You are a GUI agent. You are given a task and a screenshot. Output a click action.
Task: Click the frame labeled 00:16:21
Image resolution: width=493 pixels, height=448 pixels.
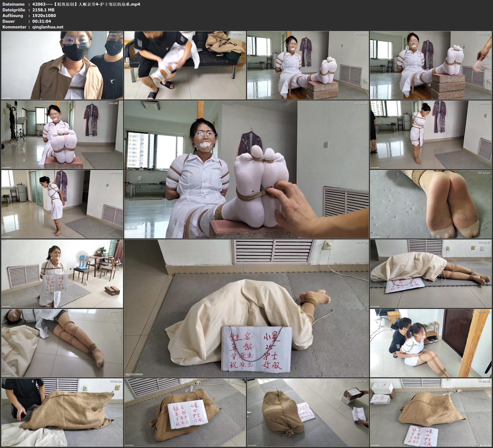click(62, 274)
